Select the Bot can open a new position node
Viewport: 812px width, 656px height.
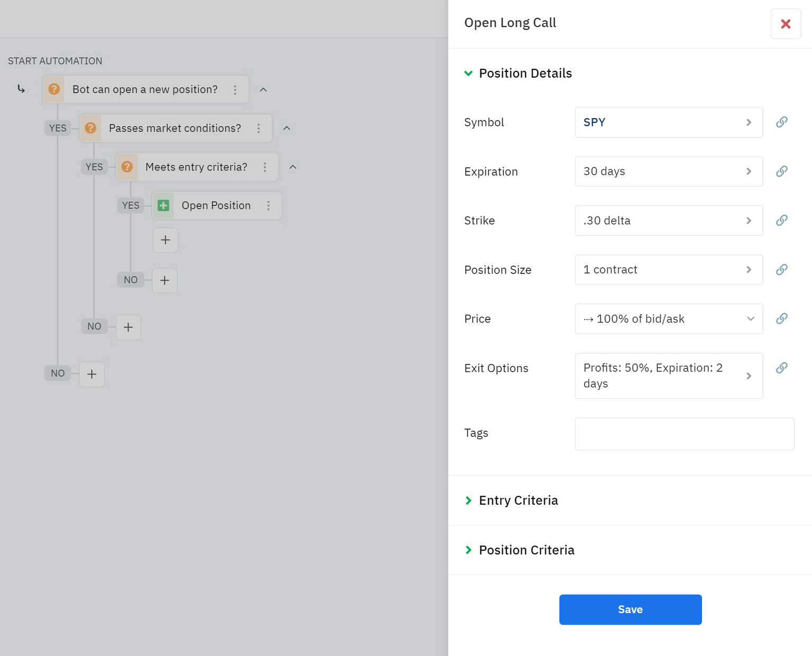tap(145, 89)
